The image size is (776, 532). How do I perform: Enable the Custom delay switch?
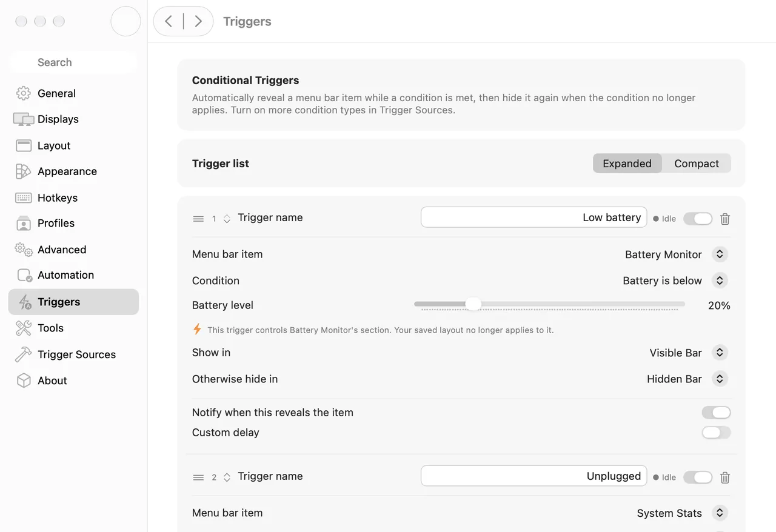[716, 433]
